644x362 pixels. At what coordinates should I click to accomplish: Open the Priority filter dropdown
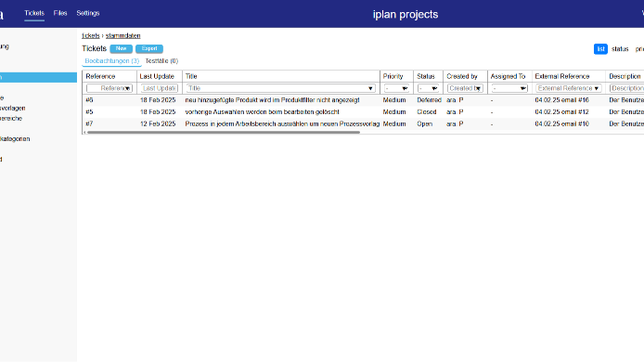tap(396, 88)
